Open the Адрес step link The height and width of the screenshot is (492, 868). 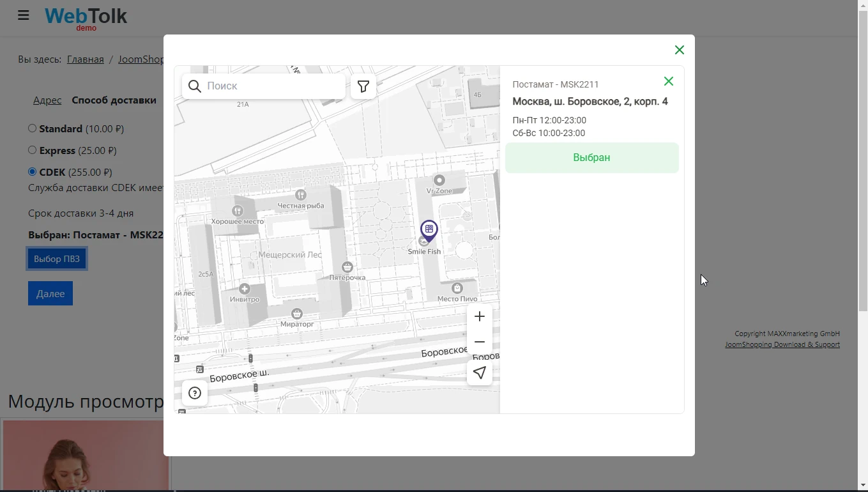tap(47, 100)
